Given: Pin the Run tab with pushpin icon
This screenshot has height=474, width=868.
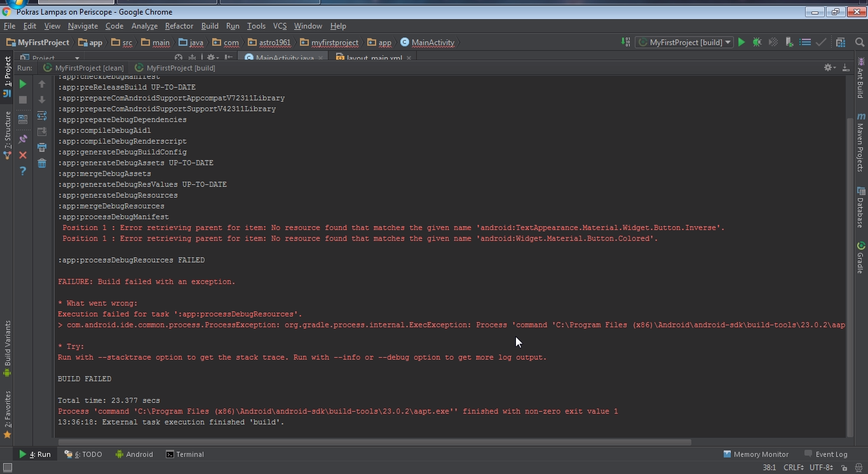Looking at the screenshot, I should click(x=23, y=139).
